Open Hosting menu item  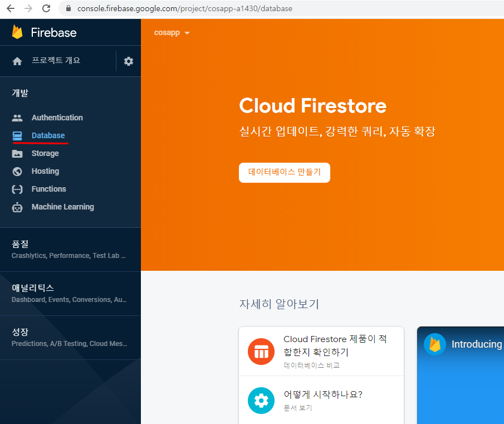[x=45, y=171]
